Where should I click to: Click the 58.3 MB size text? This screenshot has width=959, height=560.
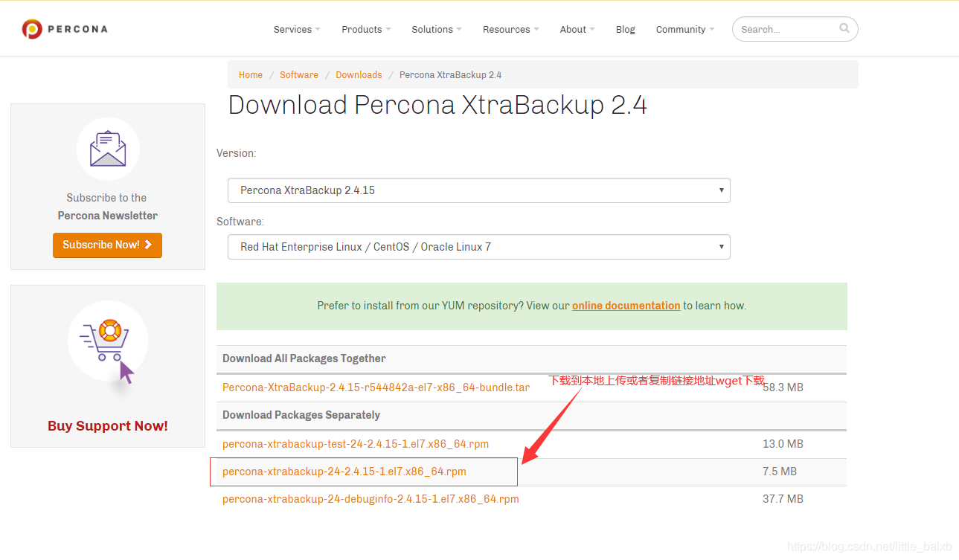tap(783, 387)
